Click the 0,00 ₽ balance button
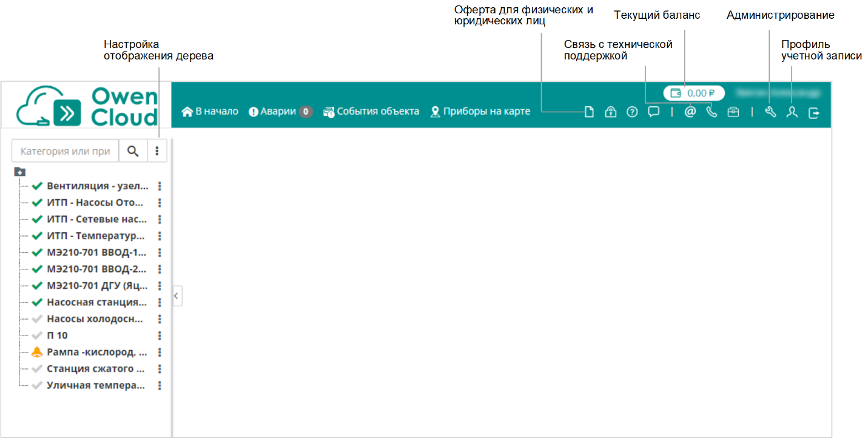Image resolution: width=868 pixels, height=438 pixels. (693, 93)
